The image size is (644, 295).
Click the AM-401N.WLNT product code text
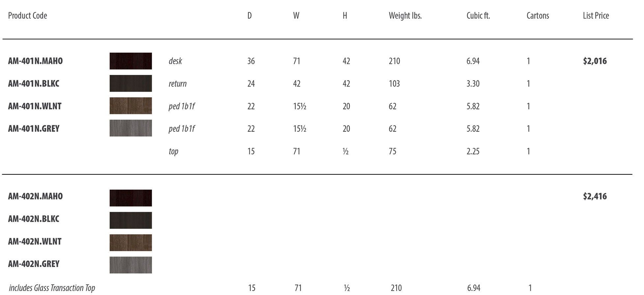coord(35,106)
